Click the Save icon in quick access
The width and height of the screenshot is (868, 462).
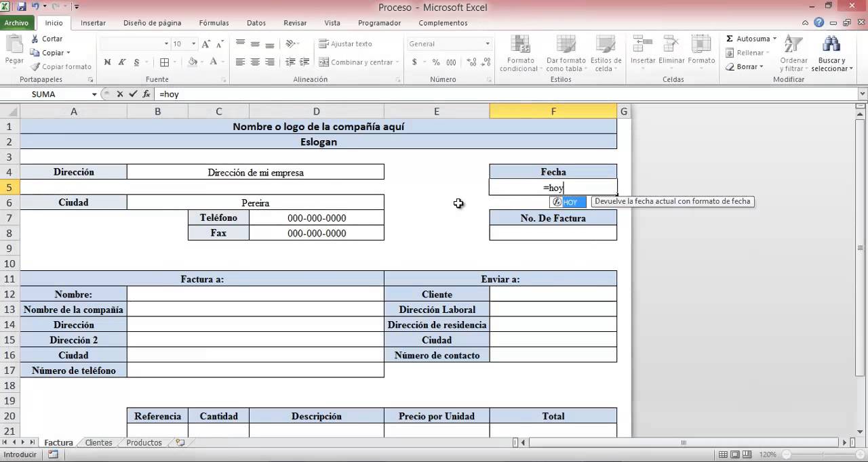21,7
